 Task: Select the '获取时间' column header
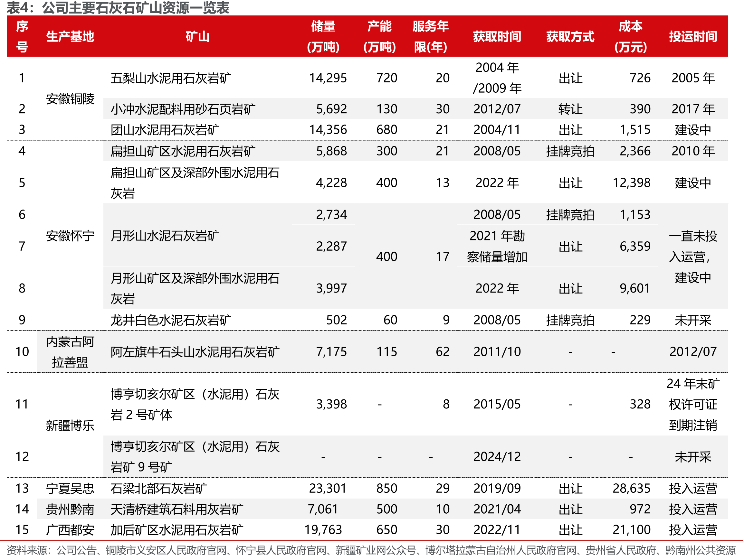tap(497, 36)
